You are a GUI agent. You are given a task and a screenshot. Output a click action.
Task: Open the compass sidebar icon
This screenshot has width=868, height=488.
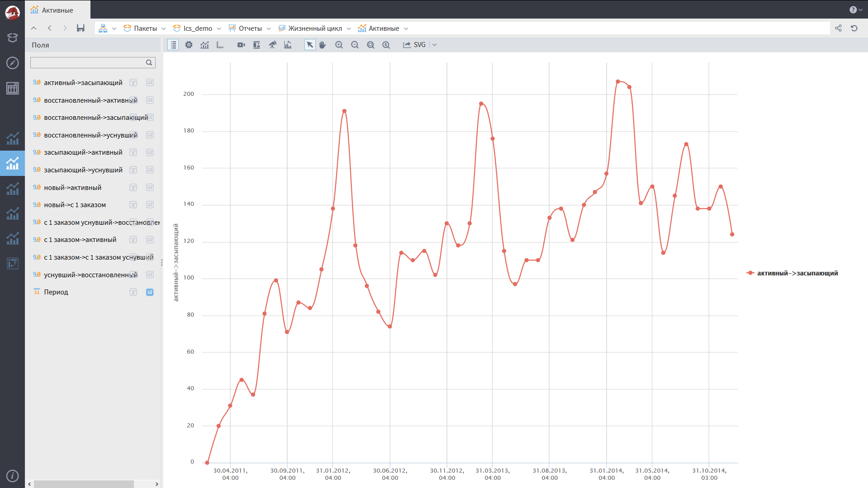12,63
